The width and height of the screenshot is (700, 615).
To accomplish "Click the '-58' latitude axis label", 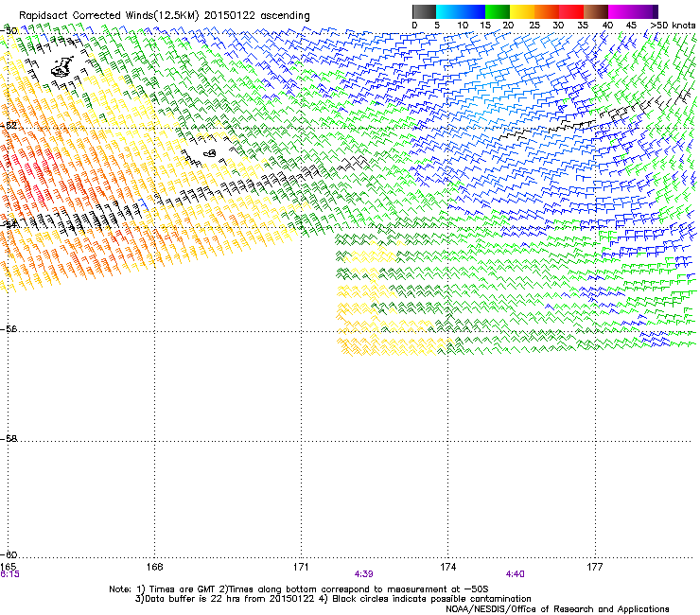I will tap(9, 439).
